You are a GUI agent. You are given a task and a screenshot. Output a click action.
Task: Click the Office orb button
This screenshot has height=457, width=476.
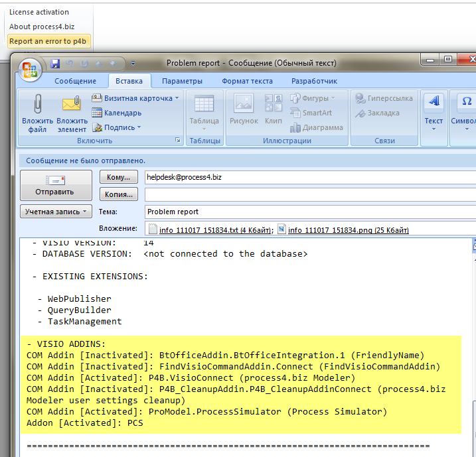[29, 70]
